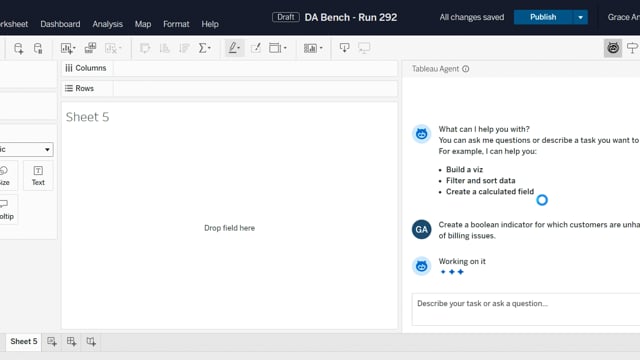
Task: Click the Sheet 5 title text
Action: pyautogui.click(x=87, y=117)
